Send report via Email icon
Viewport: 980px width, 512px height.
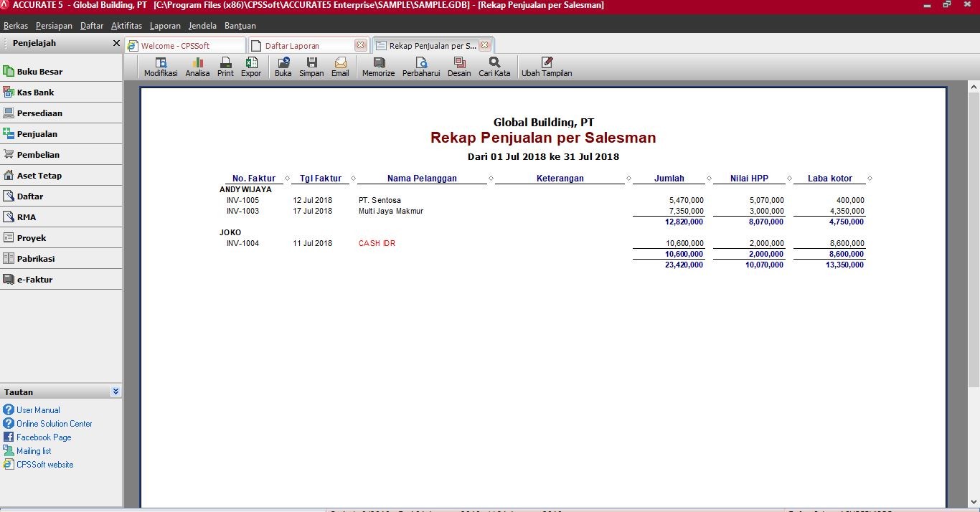point(340,67)
